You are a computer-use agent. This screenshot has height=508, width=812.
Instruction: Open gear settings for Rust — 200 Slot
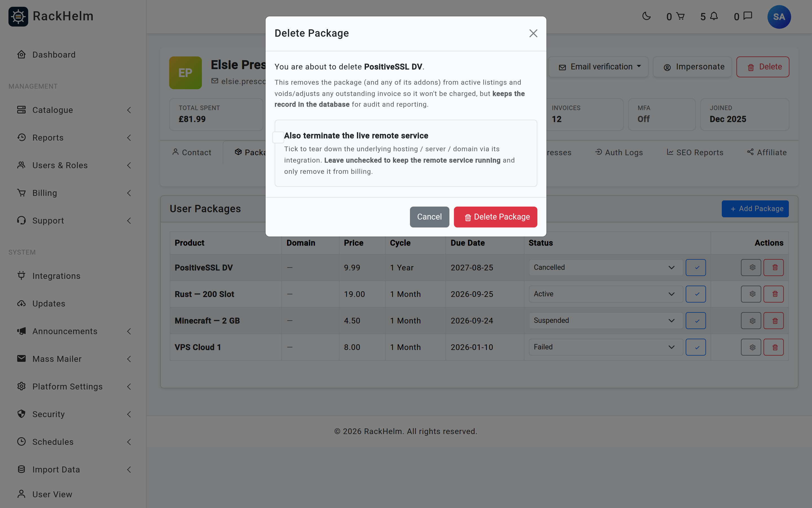point(751,294)
